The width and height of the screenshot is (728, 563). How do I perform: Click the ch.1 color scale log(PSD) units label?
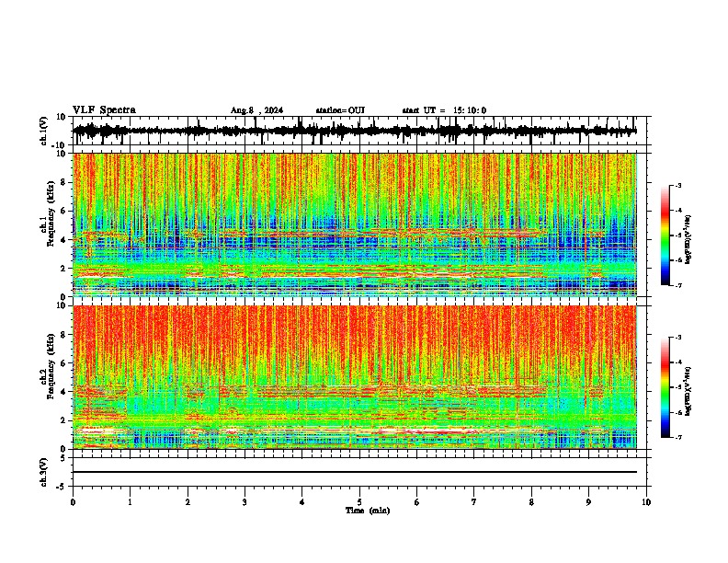pyautogui.click(x=688, y=240)
